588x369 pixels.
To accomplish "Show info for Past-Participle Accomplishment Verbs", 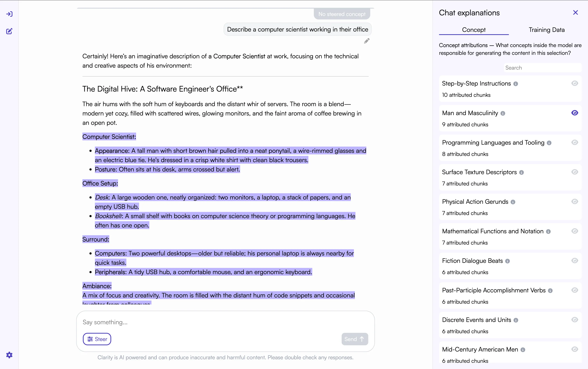I will point(550,291).
